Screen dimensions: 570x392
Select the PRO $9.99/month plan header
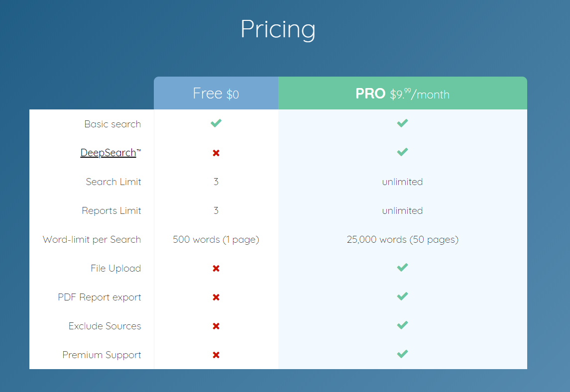coord(402,93)
